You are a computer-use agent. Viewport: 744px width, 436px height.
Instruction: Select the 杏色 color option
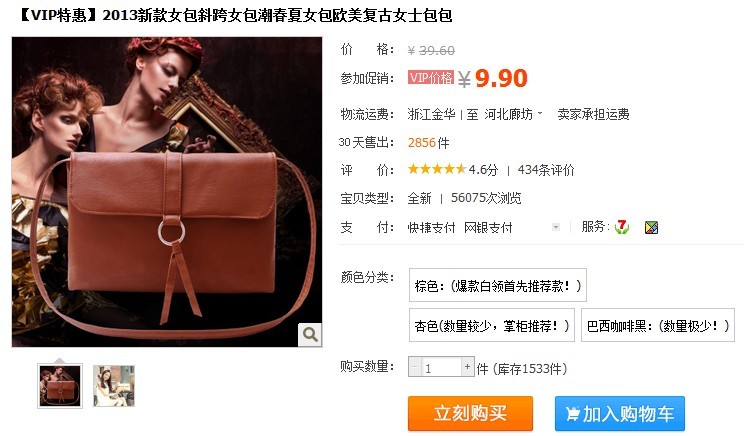[492, 325]
